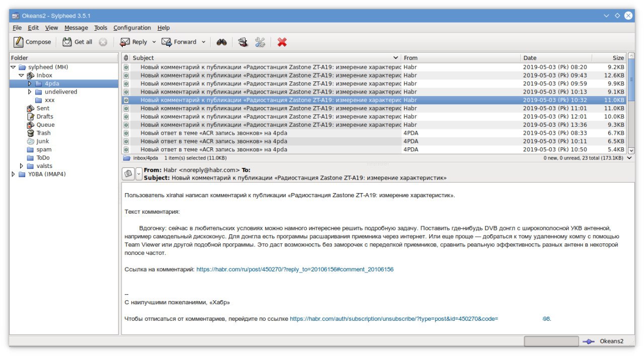Open the Queue folder icon
Viewport: 644px width, 356px height.
click(31, 125)
